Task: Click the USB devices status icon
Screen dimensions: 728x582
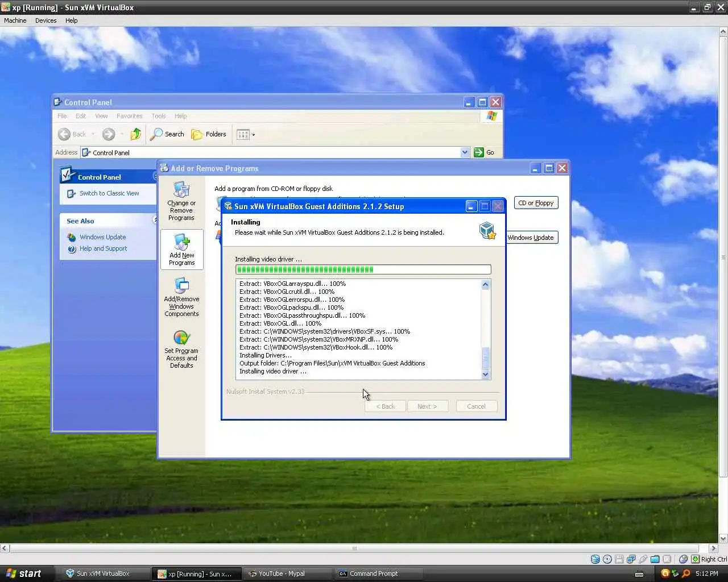Action: (643, 559)
